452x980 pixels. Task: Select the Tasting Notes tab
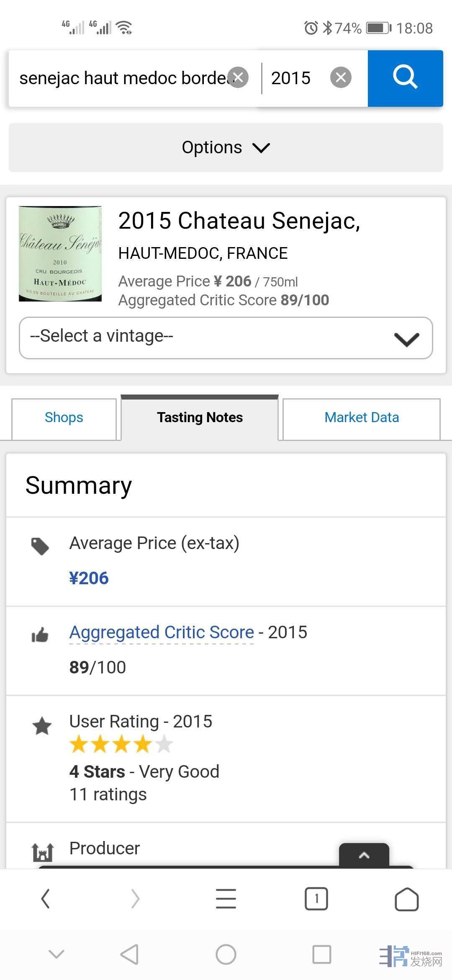[200, 418]
